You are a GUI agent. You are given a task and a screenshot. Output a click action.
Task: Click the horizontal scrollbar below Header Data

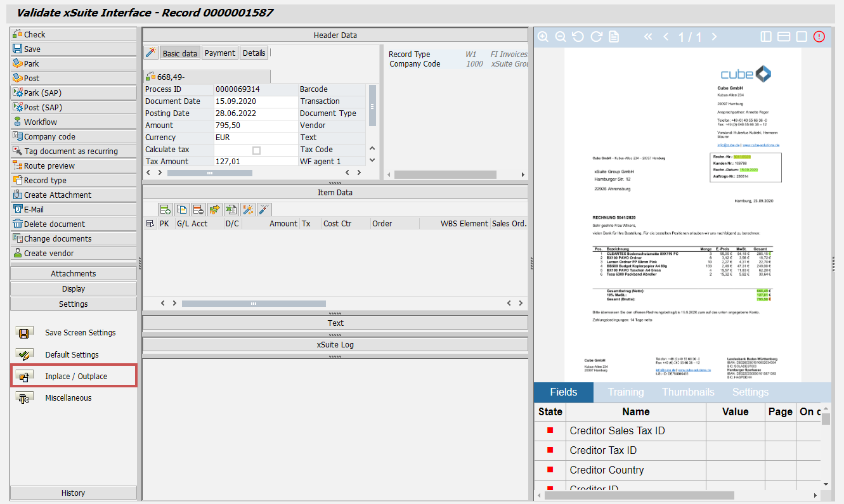pos(210,172)
